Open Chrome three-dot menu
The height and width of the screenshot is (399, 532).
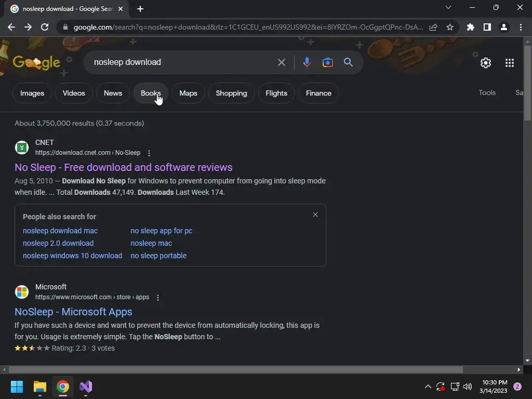(x=521, y=27)
